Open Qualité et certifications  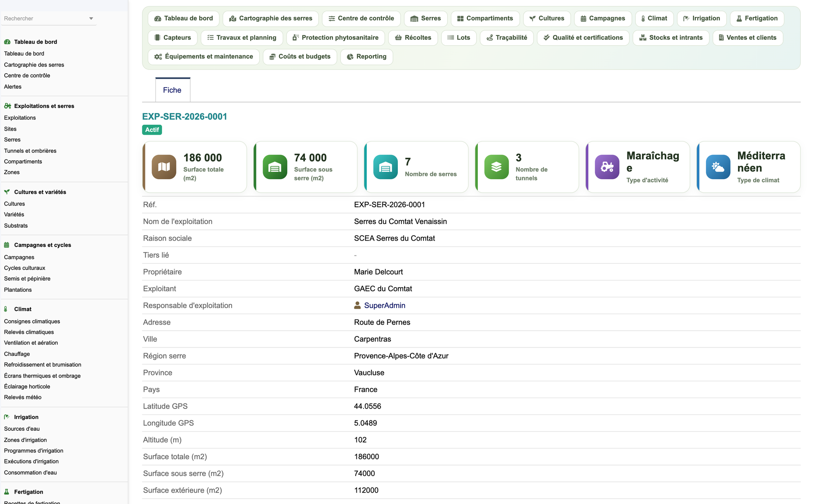[583, 38]
